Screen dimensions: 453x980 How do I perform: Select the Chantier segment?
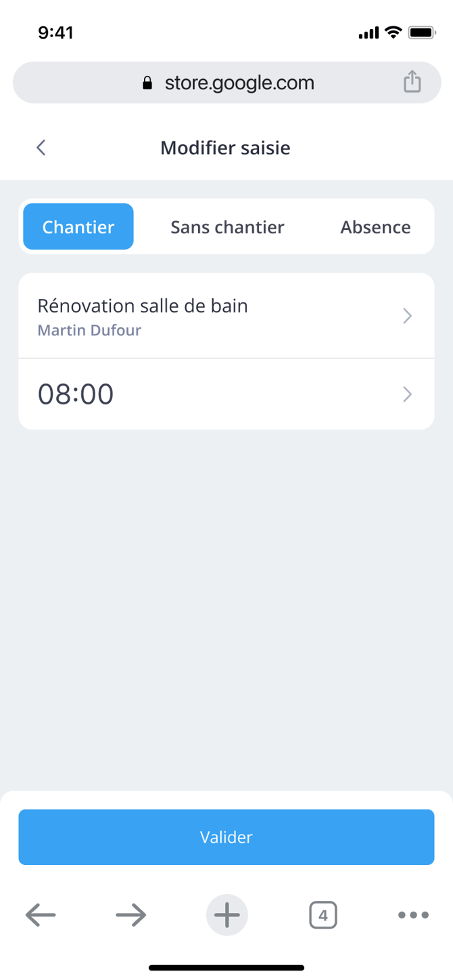78,227
